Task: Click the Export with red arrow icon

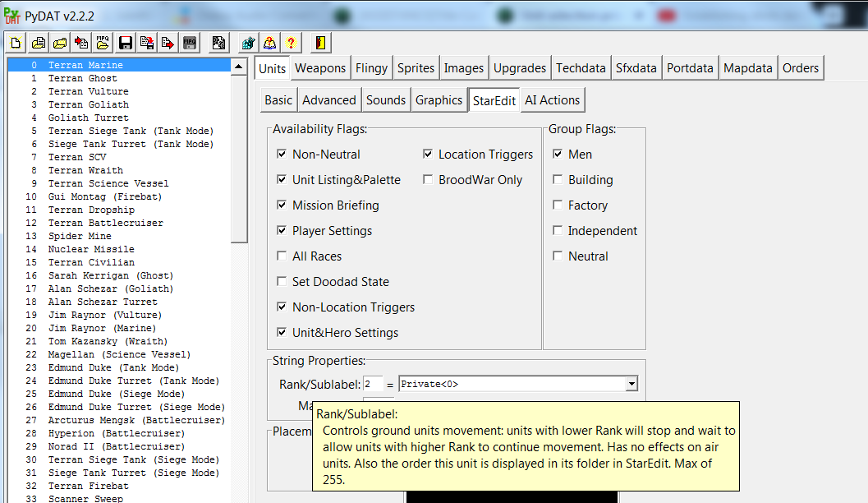Action: (x=168, y=43)
